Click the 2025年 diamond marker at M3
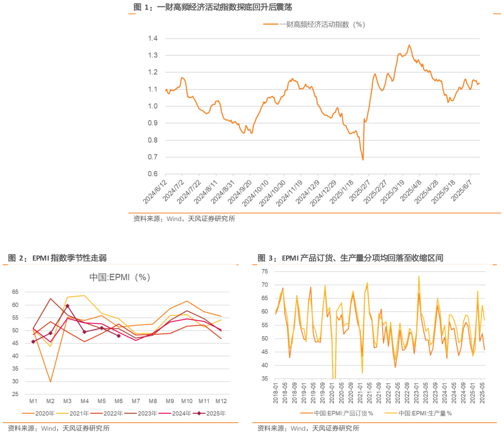 pos(67,306)
